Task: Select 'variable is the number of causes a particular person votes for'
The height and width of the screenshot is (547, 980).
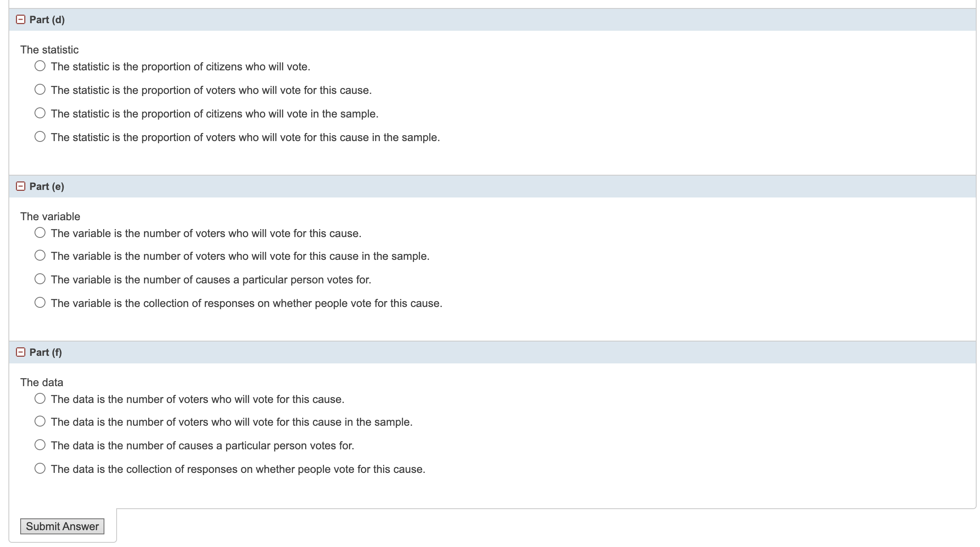Action: click(x=40, y=278)
